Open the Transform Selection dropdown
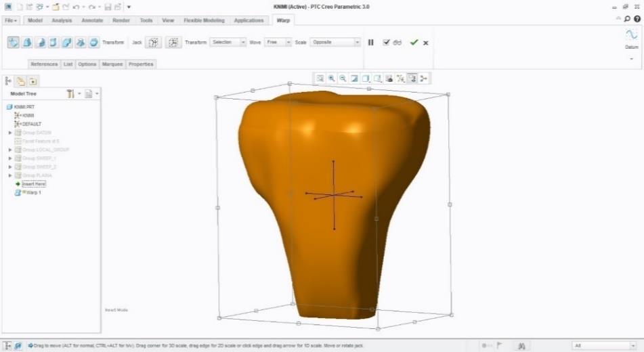Viewport: 644px width, 352px height. tap(228, 42)
